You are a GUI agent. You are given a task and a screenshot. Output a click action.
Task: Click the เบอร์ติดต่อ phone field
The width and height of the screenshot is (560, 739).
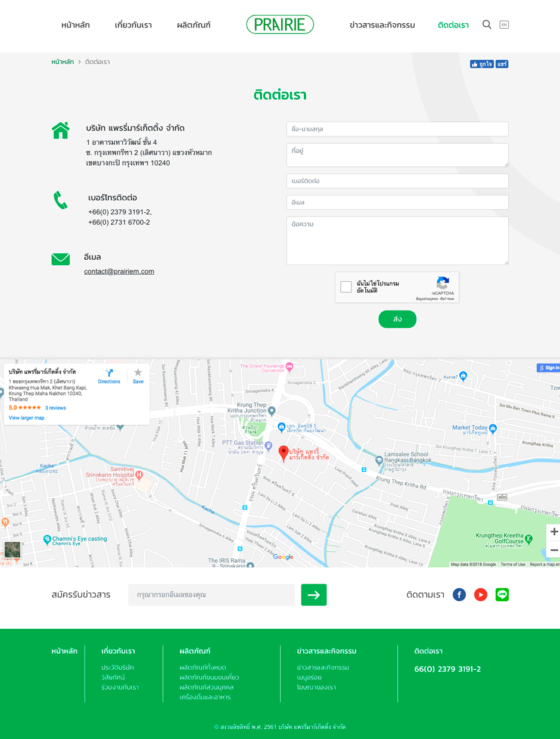[x=397, y=181]
